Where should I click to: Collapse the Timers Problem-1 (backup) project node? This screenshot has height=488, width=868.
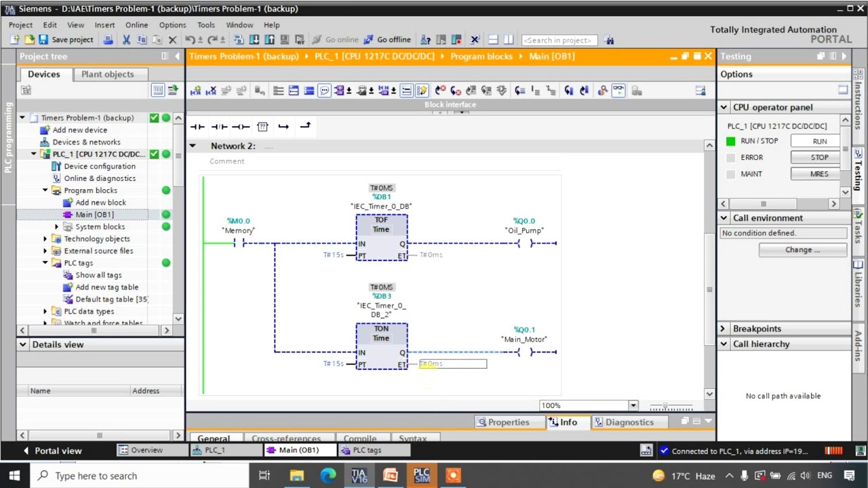click(x=22, y=118)
